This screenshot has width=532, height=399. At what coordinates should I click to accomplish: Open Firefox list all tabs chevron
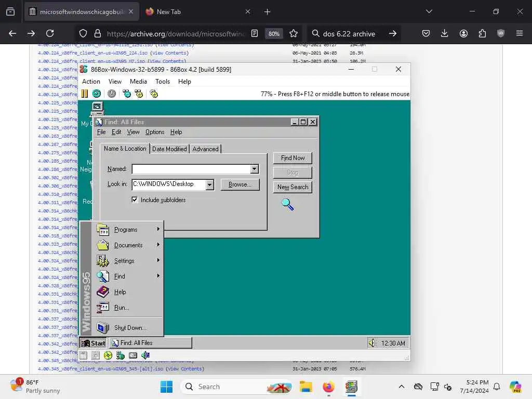pos(429,12)
